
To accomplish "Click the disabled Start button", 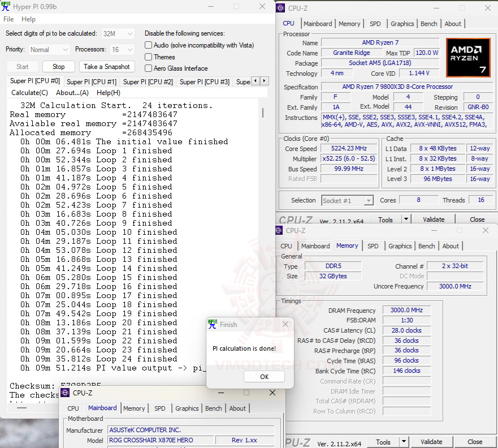I will click(x=22, y=66).
